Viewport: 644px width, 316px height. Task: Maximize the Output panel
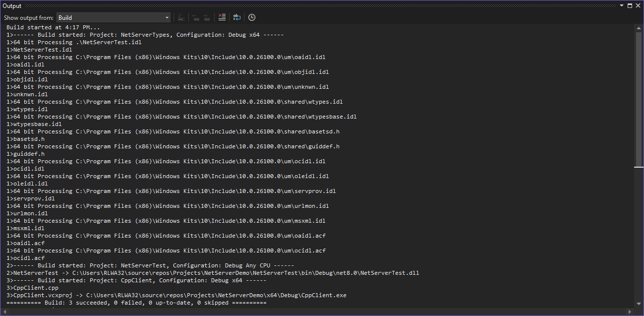pos(630,6)
